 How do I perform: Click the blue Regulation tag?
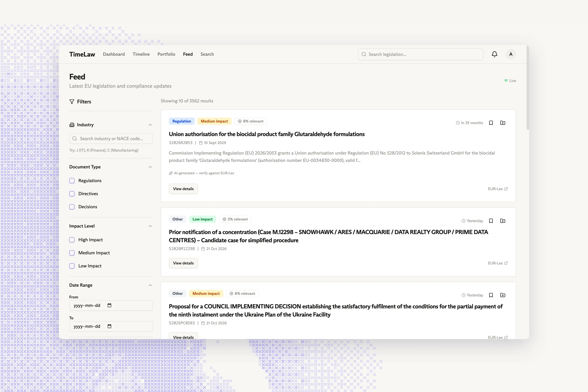[x=182, y=121]
